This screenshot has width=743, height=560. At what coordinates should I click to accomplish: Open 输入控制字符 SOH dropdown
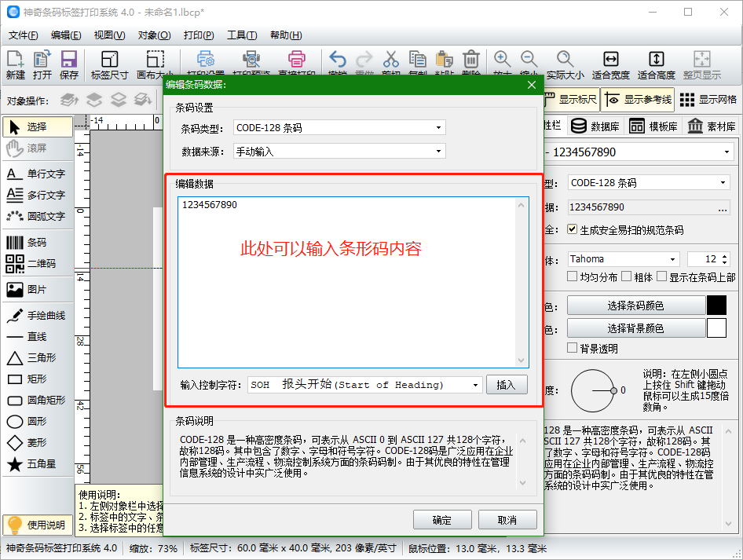click(365, 385)
